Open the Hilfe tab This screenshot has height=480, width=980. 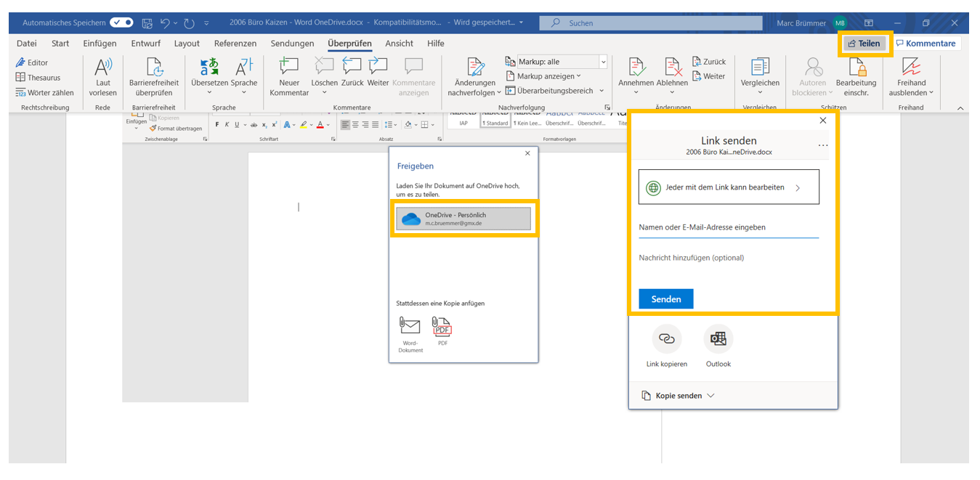[x=436, y=44]
